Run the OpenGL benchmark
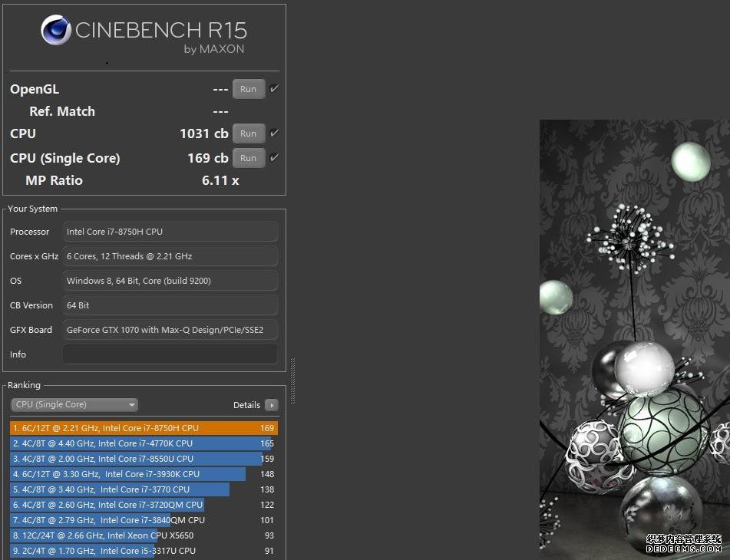 [249, 89]
